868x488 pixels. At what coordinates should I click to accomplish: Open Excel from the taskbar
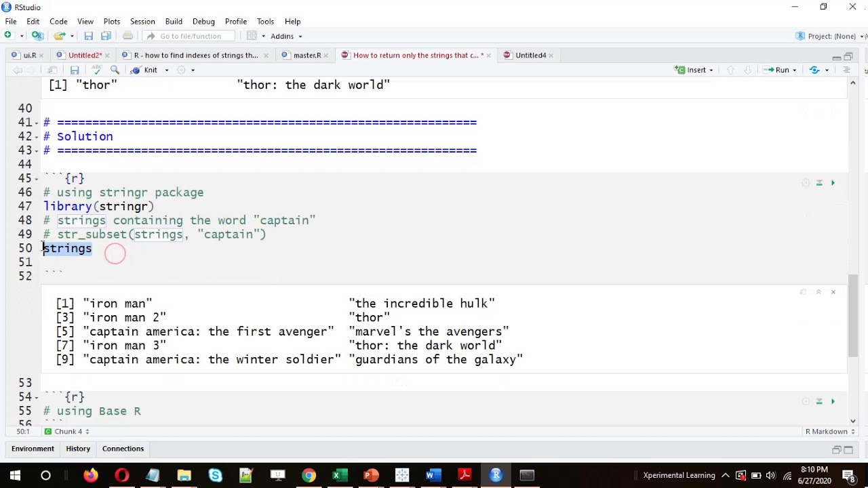coord(340,475)
